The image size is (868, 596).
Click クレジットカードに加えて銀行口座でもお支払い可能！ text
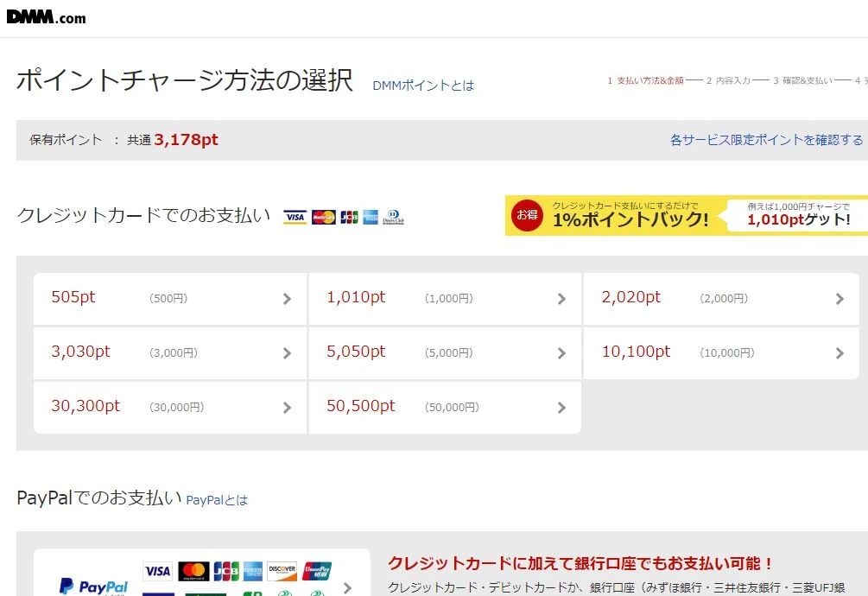pos(580,564)
